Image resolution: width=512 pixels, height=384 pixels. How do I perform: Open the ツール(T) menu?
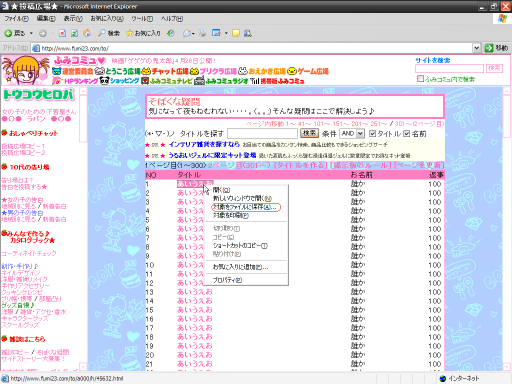click(142, 19)
